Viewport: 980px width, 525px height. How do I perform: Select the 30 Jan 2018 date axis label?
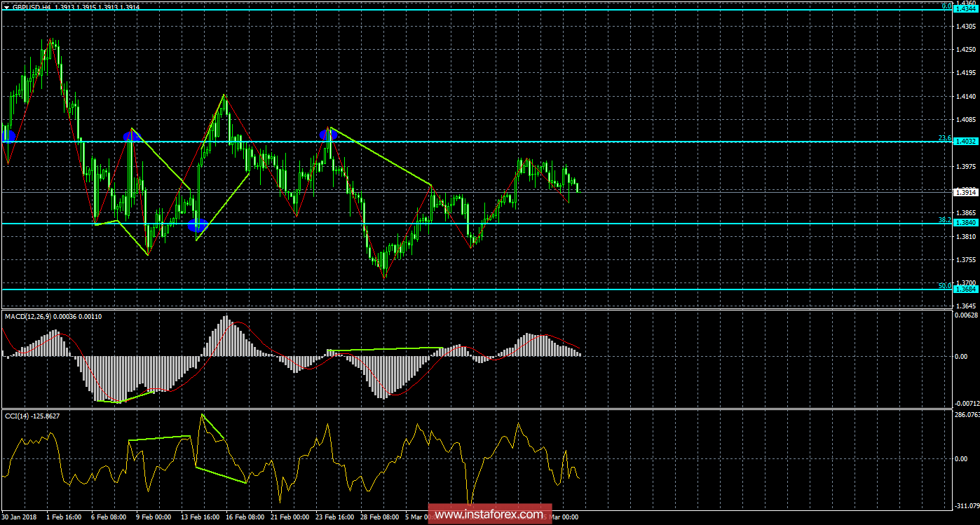point(19,517)
